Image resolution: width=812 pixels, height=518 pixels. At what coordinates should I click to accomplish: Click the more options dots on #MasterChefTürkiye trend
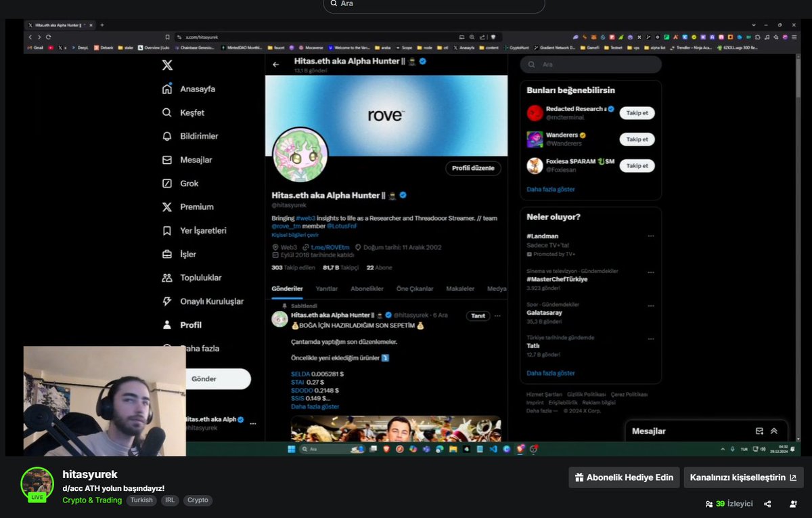pos(650,272)
